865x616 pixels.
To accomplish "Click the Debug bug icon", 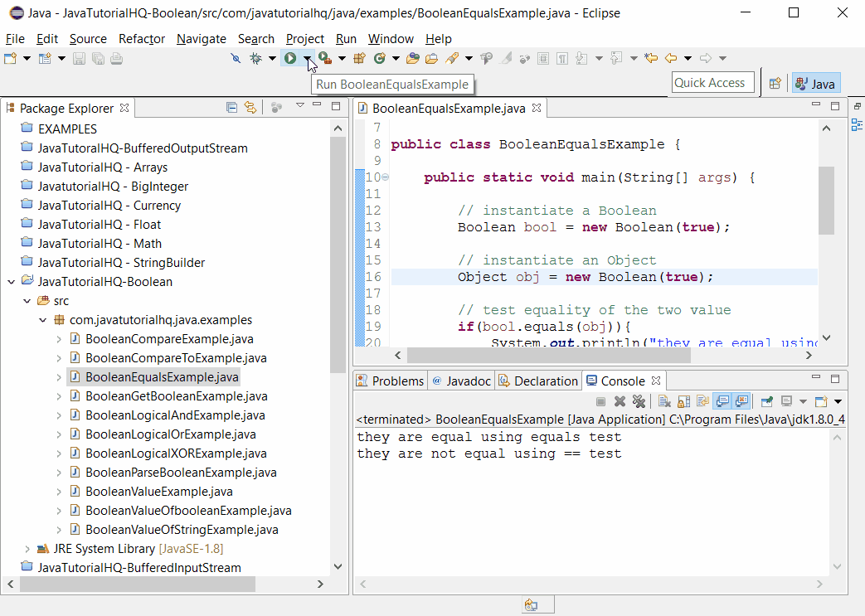I will [256, 58].
